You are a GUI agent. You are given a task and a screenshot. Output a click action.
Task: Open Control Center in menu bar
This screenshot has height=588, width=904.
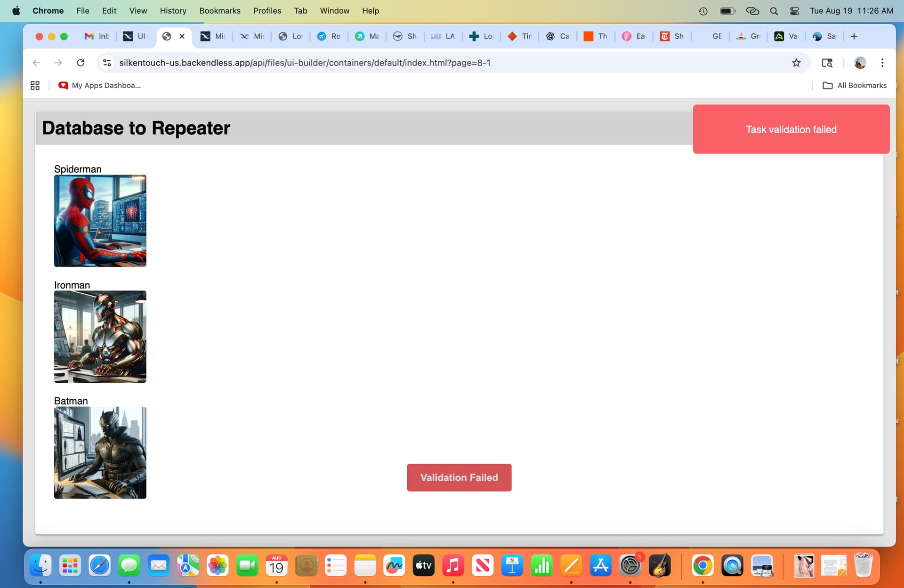pyautogui.click(x=795, y=11)
